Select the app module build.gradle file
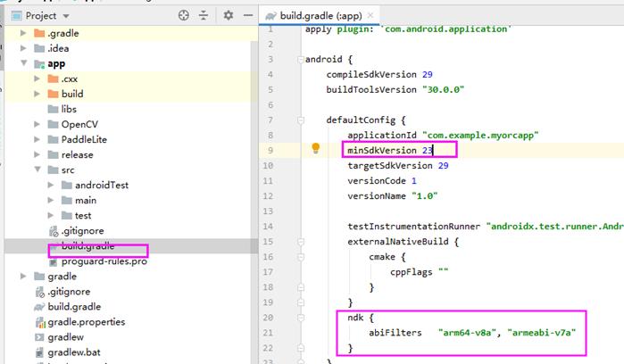The width and height of the screenshot is (624, 364). tap(87, 246)
